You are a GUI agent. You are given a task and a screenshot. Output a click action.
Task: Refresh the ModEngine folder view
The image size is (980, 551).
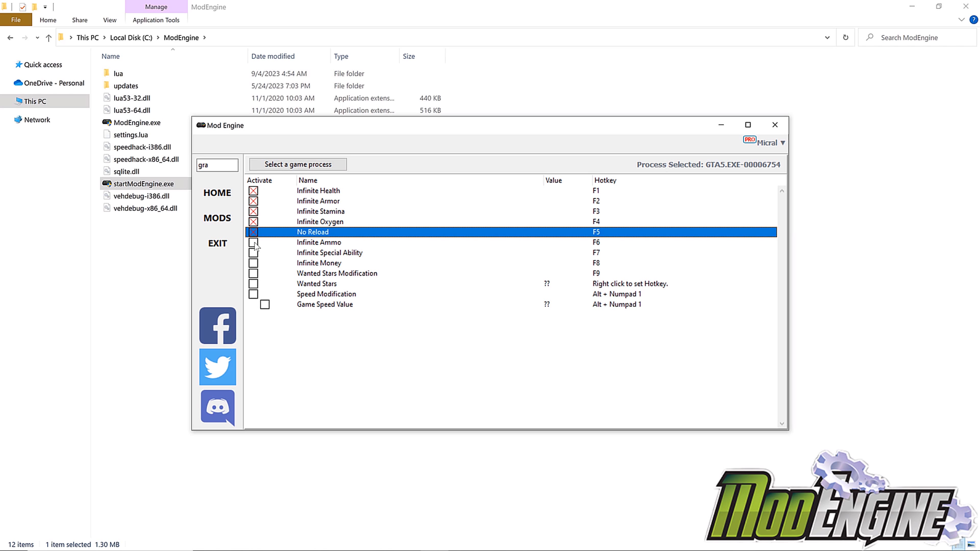845,37
